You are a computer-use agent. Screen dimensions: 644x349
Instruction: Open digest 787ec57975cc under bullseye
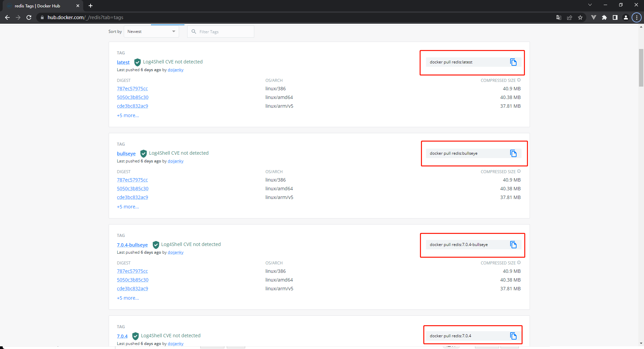click(132, 180)
